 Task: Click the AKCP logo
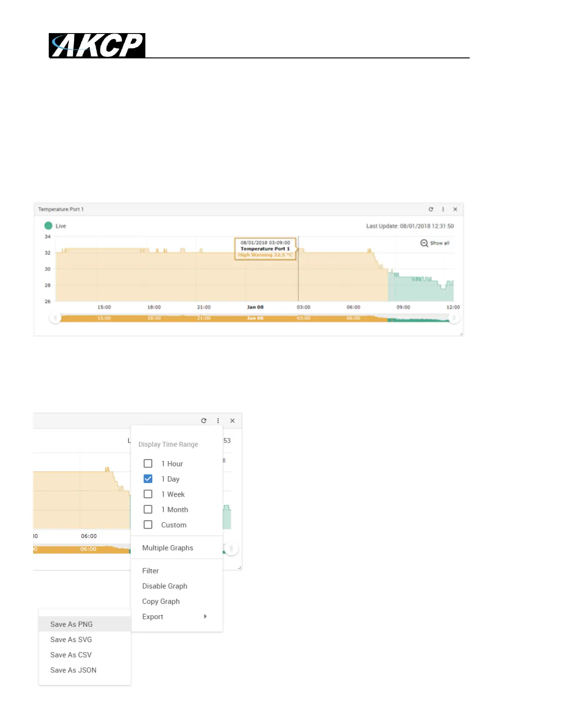pos(97,45)
